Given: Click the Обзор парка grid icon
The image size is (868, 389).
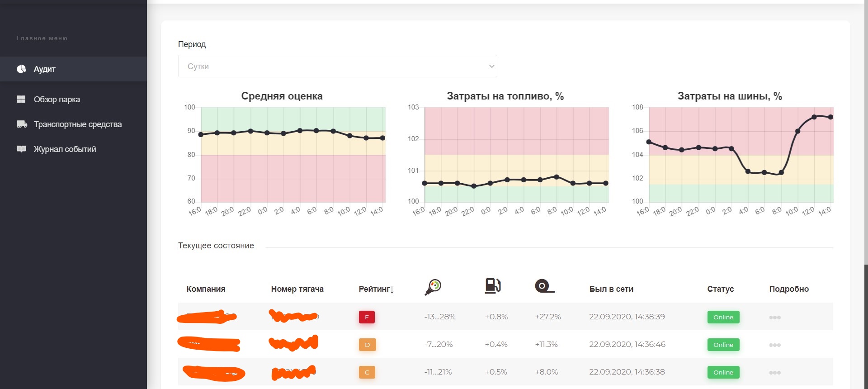Looking at the screenshot, I should pyautogui.click(x=21, y=99).
